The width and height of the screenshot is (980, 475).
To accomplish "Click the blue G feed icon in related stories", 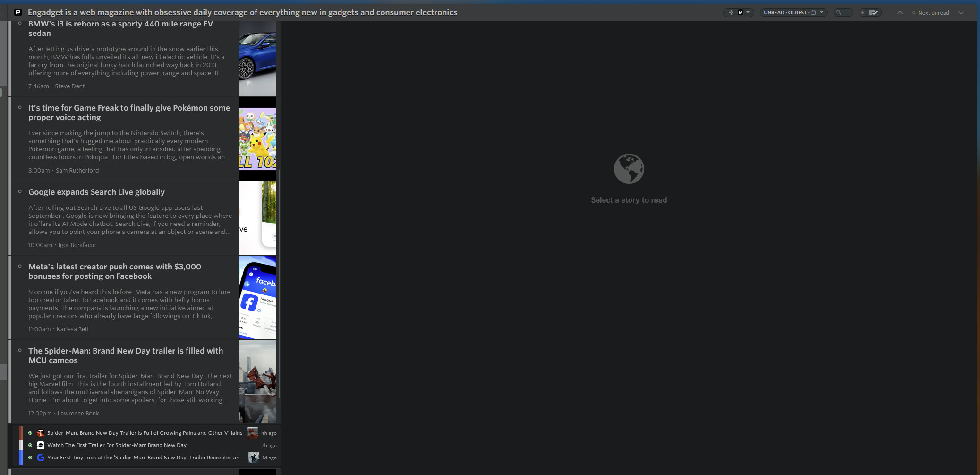I will pyautogui.click(x=41, y=458).
